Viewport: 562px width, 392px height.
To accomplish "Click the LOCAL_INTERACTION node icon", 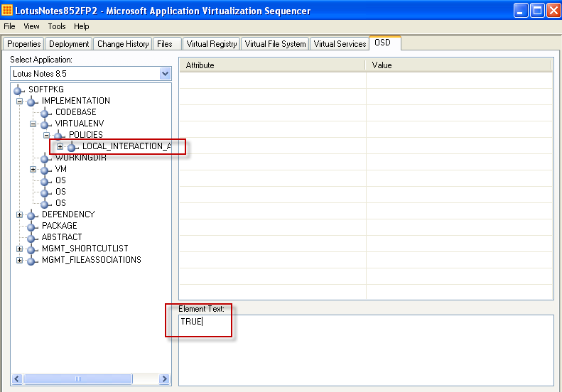I will coord(72,146).
